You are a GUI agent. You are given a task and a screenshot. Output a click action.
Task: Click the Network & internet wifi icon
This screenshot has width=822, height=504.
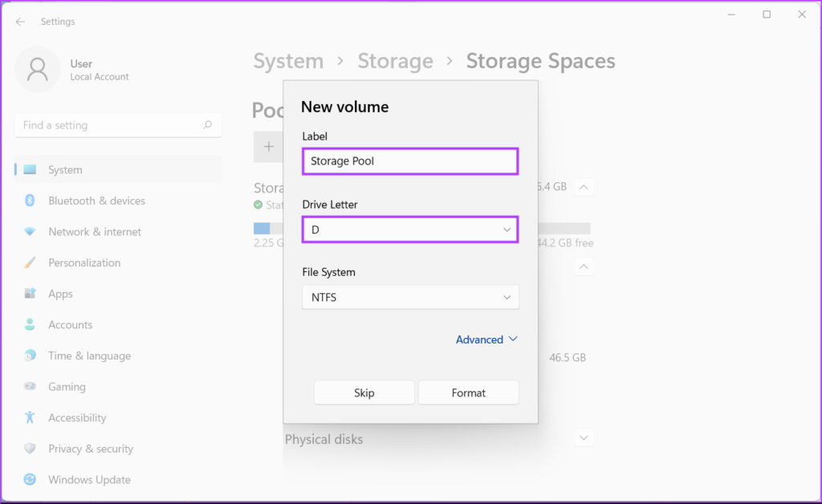pyautogui.click(x=30, y=232)
